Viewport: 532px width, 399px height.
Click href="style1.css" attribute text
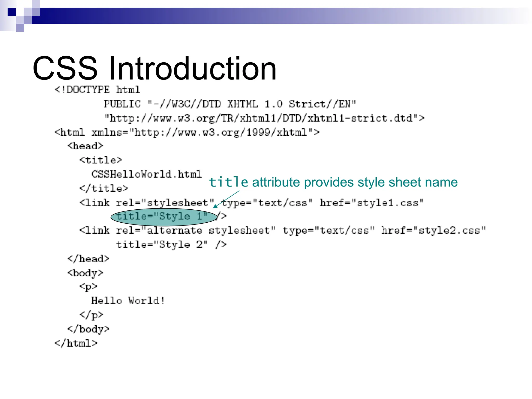(x=371, y=203)
